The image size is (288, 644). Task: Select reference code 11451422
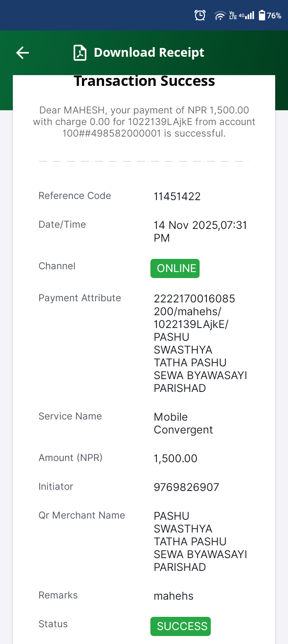(x=177, y=197)
